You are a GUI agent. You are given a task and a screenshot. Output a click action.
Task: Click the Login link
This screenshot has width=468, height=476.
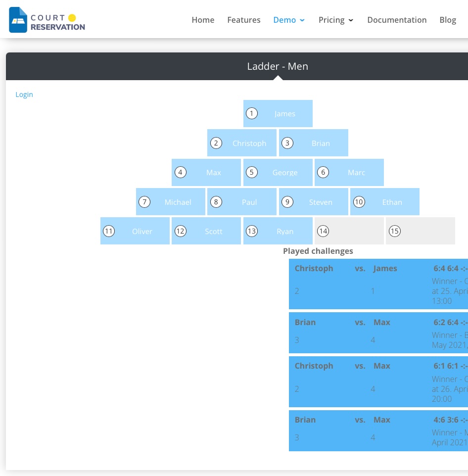point(24,95)
